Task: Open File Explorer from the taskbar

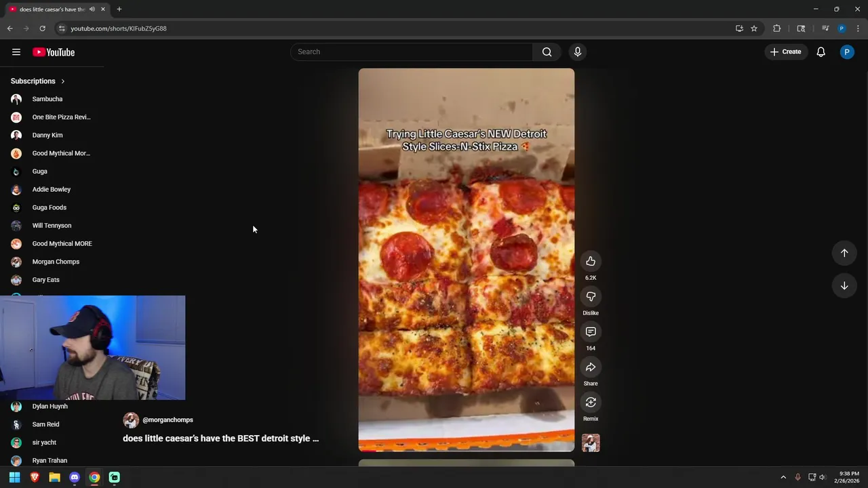Action: coord(54,477)
